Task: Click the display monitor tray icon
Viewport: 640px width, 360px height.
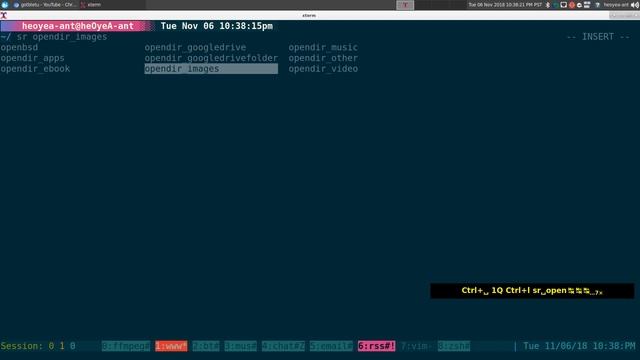Action: [x=564, y=5]
